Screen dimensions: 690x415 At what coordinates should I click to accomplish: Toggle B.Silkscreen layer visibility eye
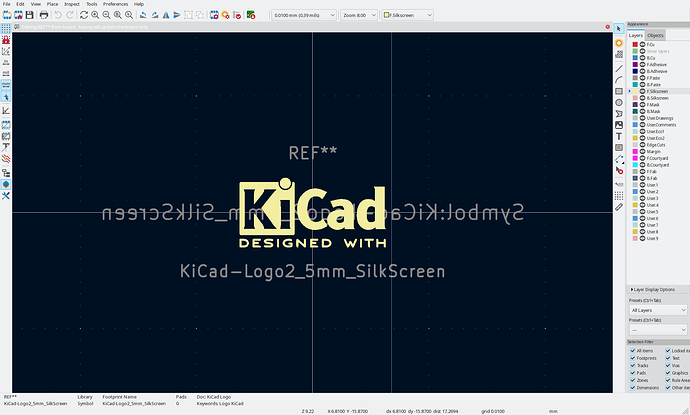tap(642, 98)
